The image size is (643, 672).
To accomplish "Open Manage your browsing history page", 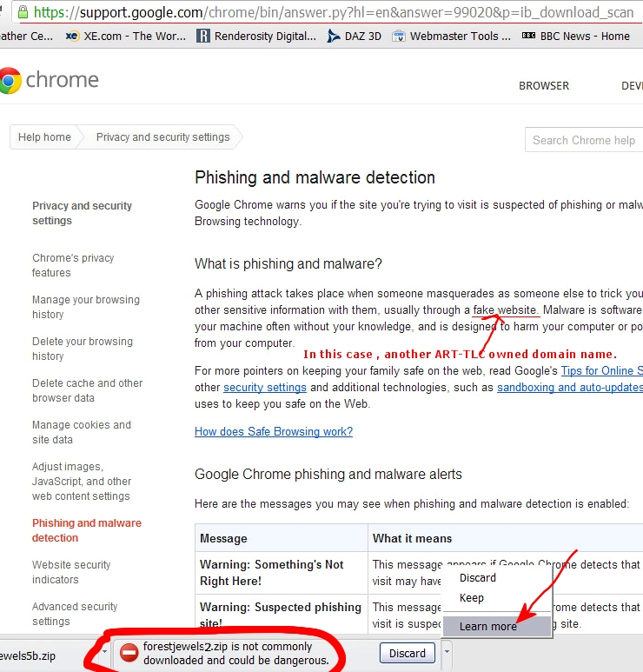I will (86, 307).
